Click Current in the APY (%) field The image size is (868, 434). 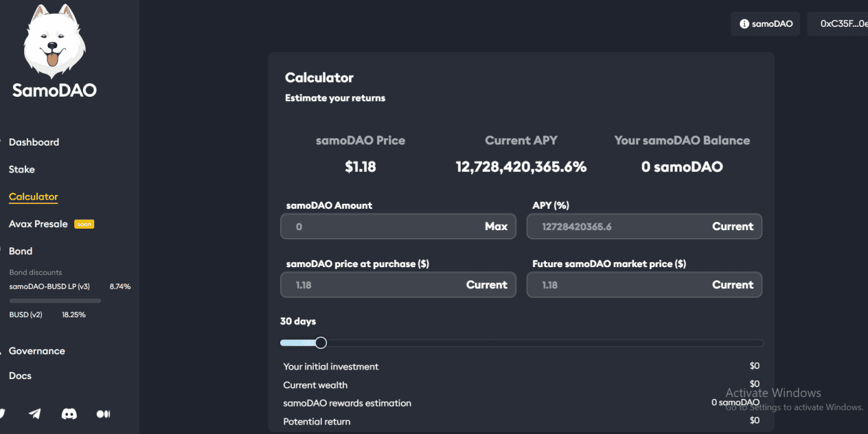[733, 227]
